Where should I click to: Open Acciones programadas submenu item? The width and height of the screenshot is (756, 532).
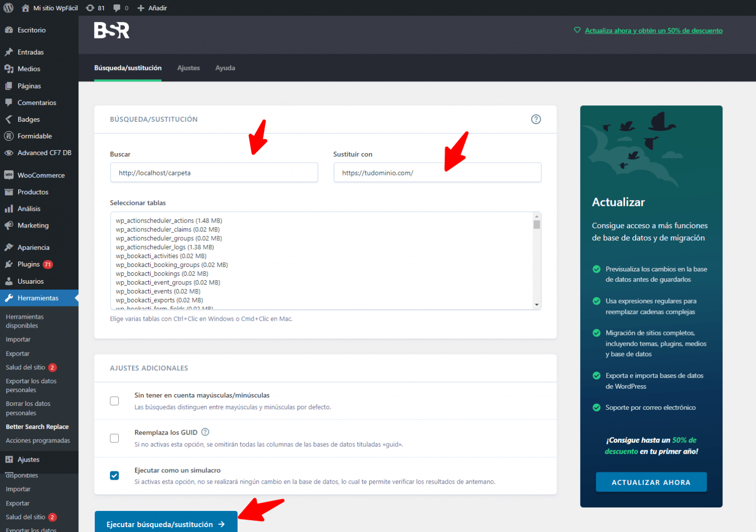(38, 441)
